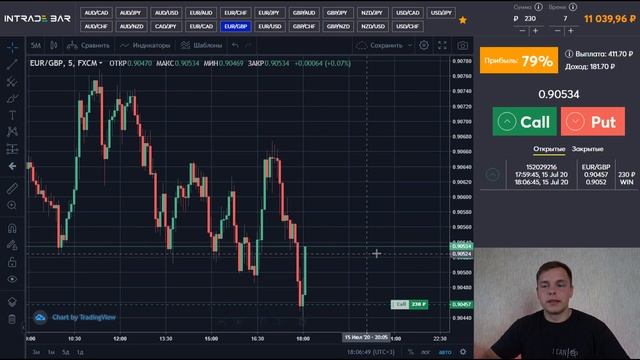The height and width of the screenshot is (360, 640).
Task: Open the chart settings gear in top toolbar
Action: 424,45
